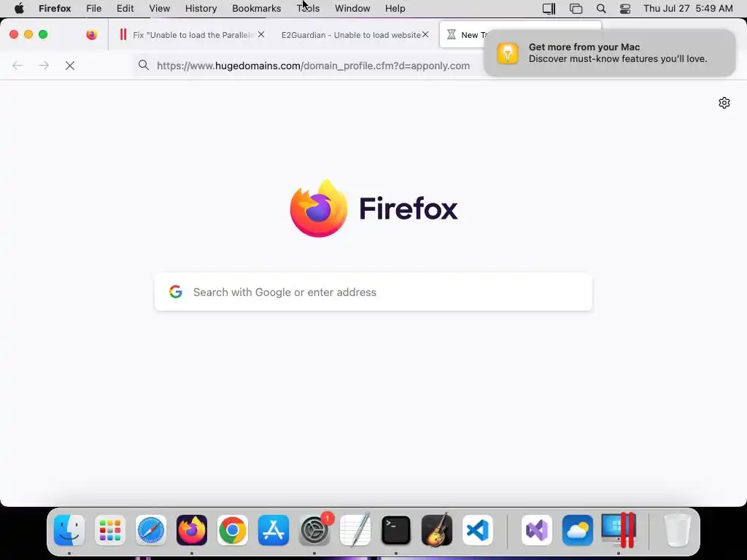Open the History menu
The width and height of the screenshot is (747, 560).
click(x=201, y=9)
